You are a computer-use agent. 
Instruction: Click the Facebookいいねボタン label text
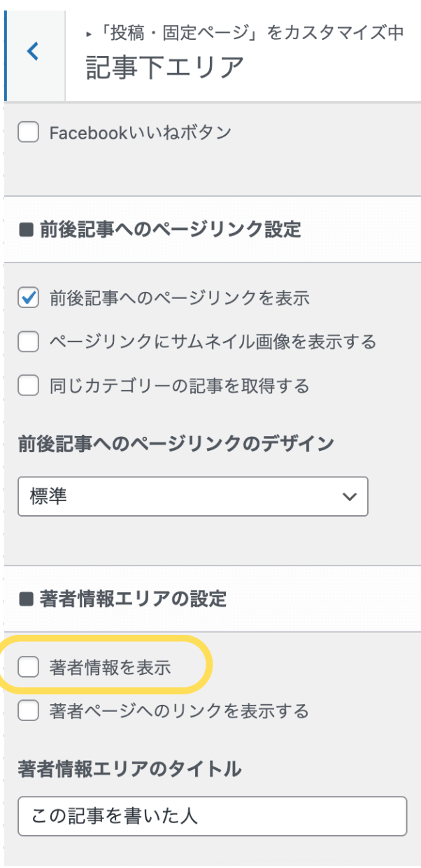[140, 133]
